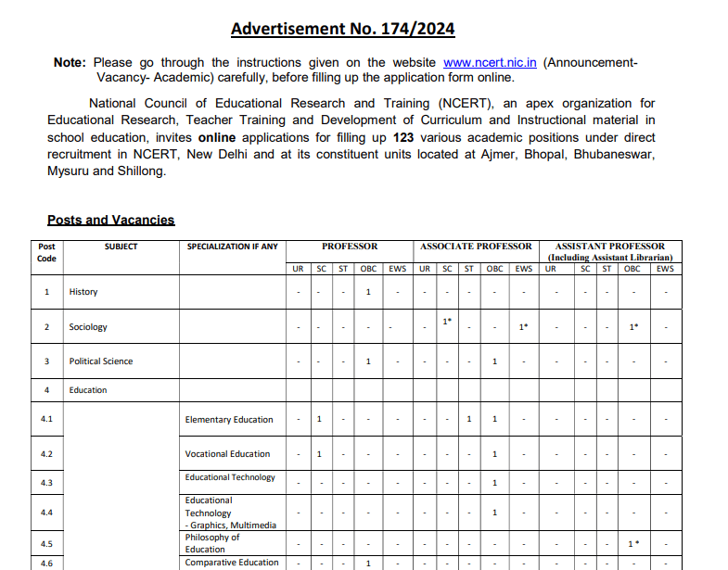Click the bold number 123 in paragraph
Viewport: 728px width, 570px height.
click(x=403, y=138)
